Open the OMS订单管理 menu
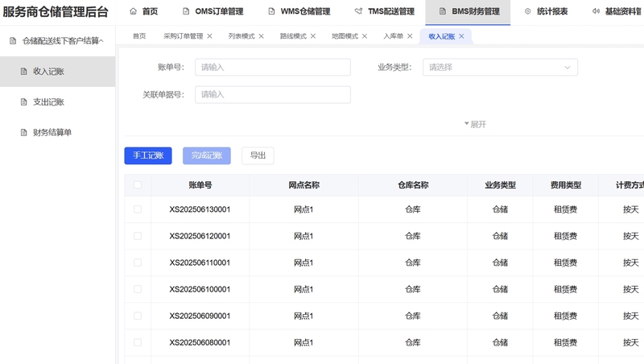644x364 pixels. [x=213, y=11]
